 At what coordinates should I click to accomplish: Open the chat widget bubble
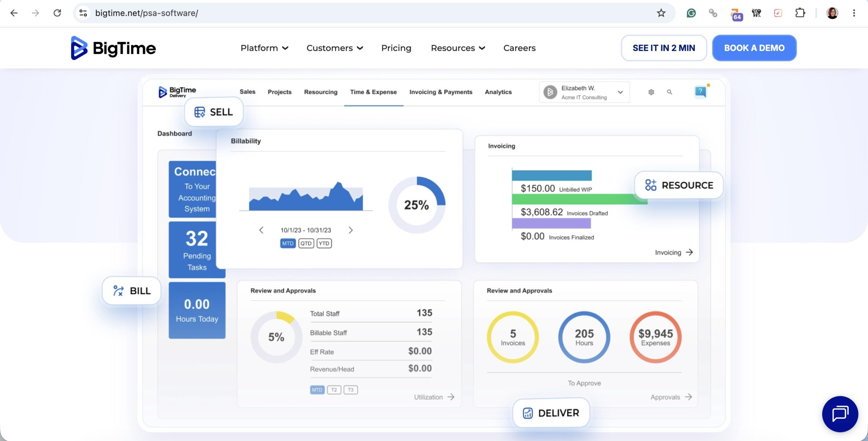[x=840, y=414]
